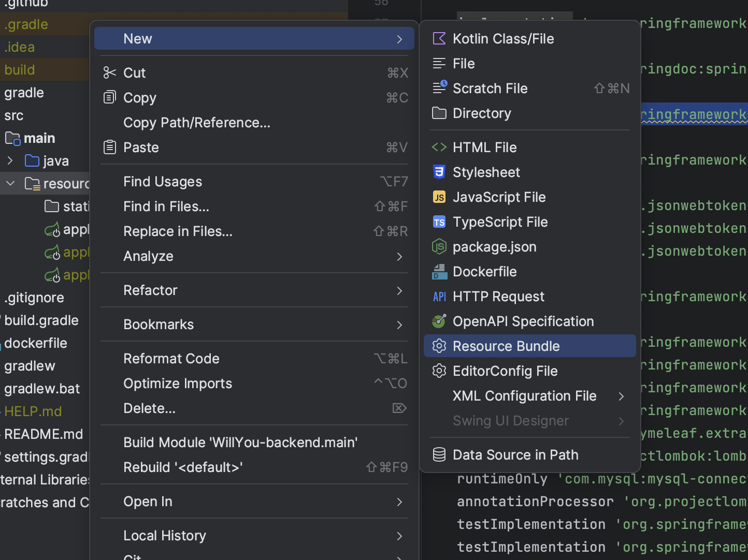
Task: Choose Resource Bundle from the New menu
Action: 506,346
